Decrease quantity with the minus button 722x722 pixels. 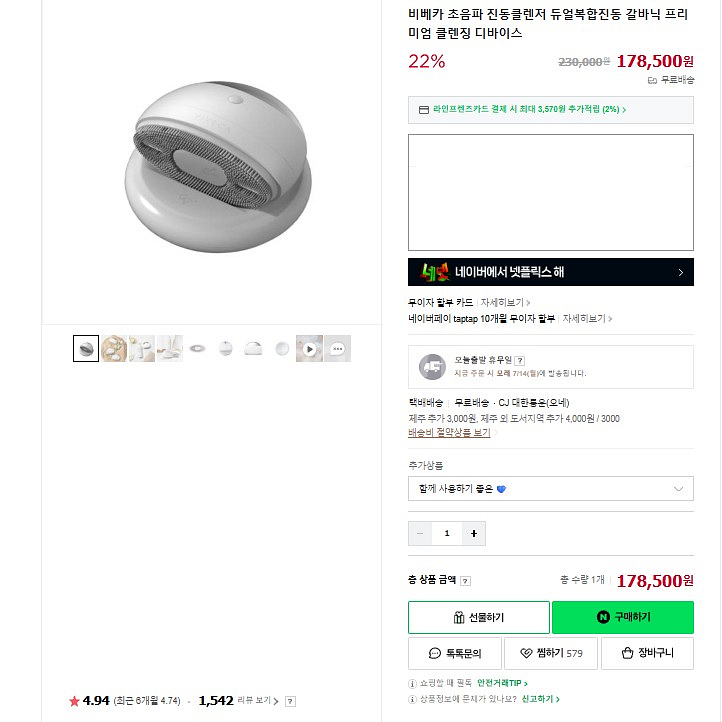click(420, 533)
